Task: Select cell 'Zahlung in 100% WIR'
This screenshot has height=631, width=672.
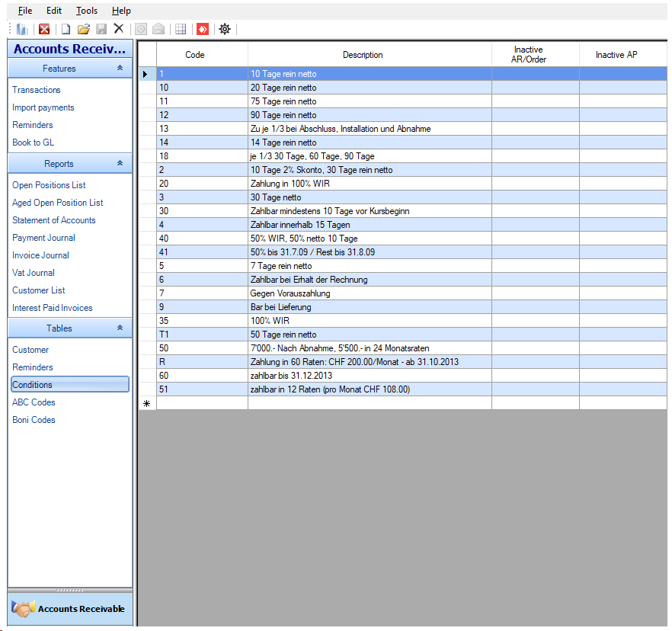Action: click(x=370, y=184)
